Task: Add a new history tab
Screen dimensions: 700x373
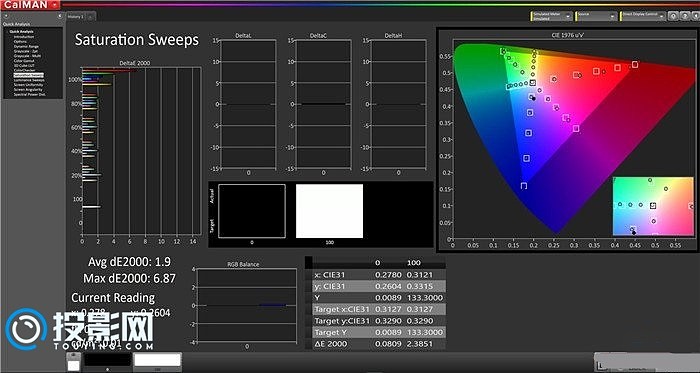Action: point(90,17)
